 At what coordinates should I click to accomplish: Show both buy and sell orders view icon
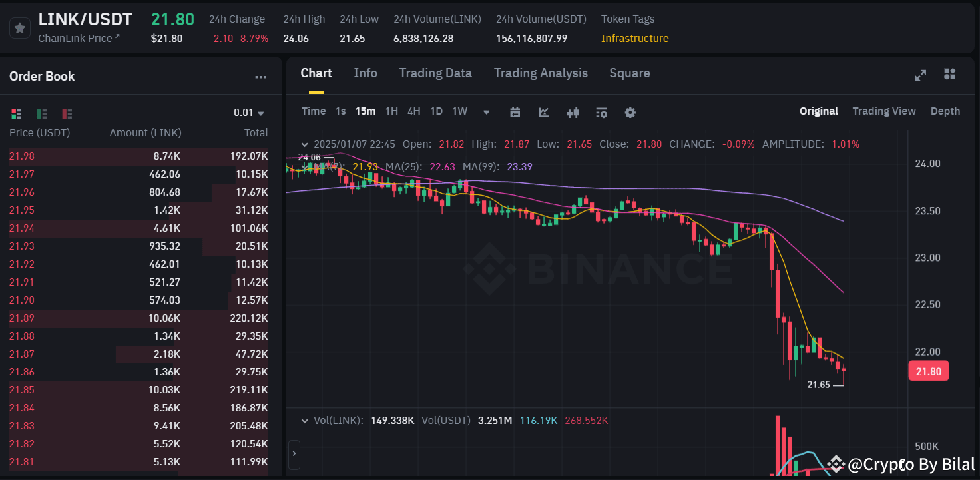point(17,113)
